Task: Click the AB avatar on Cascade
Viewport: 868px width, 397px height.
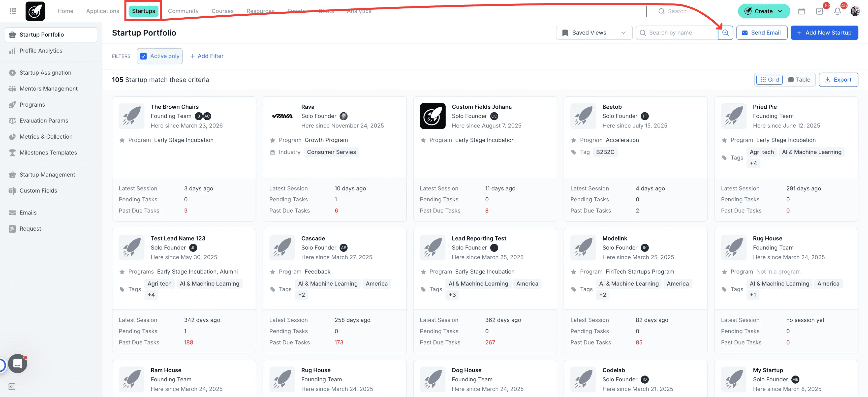Action: tap(343, 248)
